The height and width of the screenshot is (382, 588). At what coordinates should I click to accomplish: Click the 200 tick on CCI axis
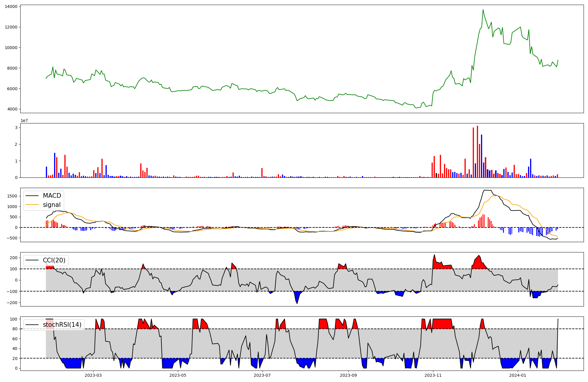point(14,258)
